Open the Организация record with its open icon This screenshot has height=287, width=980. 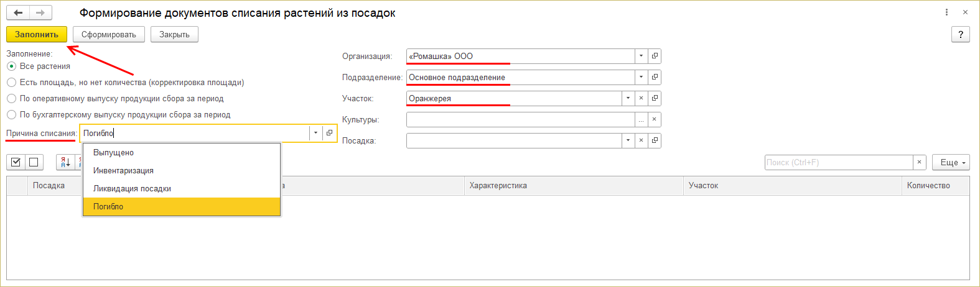tap(655, 56)
